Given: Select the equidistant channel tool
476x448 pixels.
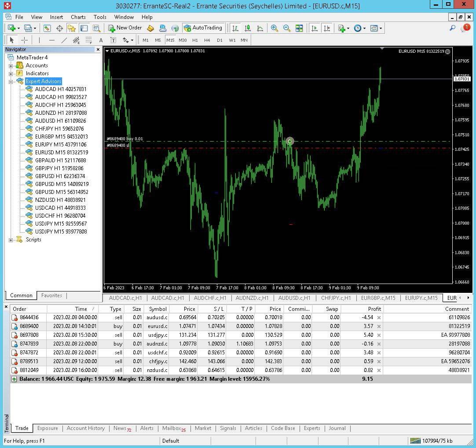Looking at the screenshot, I should 76,40.
